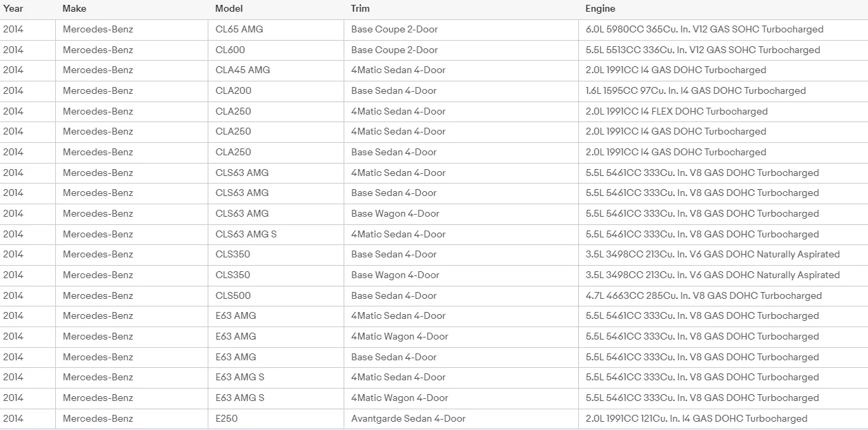Select the 4.7L 4663CC V8 engine cell

[x=723, y=295]
